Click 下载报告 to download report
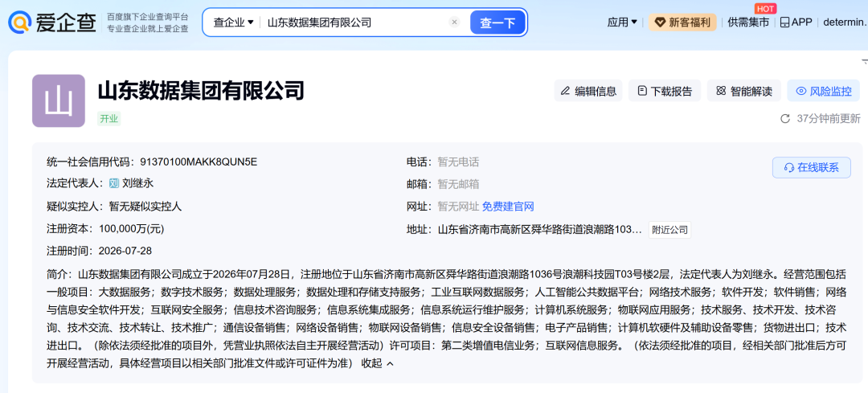The image size is (868, 393). tap(665, 91)
